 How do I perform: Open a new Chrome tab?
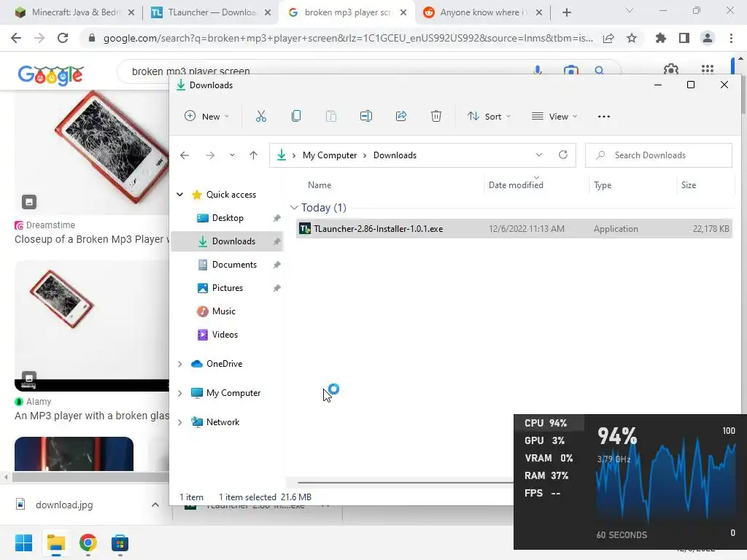566,12
